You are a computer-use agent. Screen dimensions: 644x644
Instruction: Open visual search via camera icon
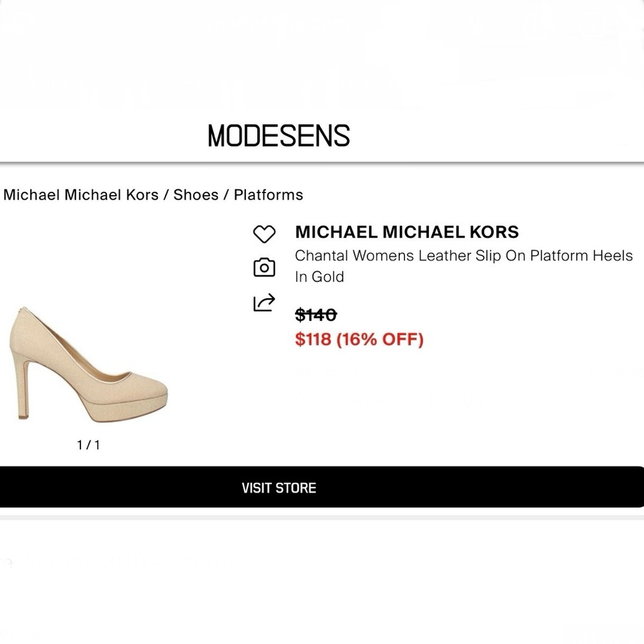tap(265, 267)
